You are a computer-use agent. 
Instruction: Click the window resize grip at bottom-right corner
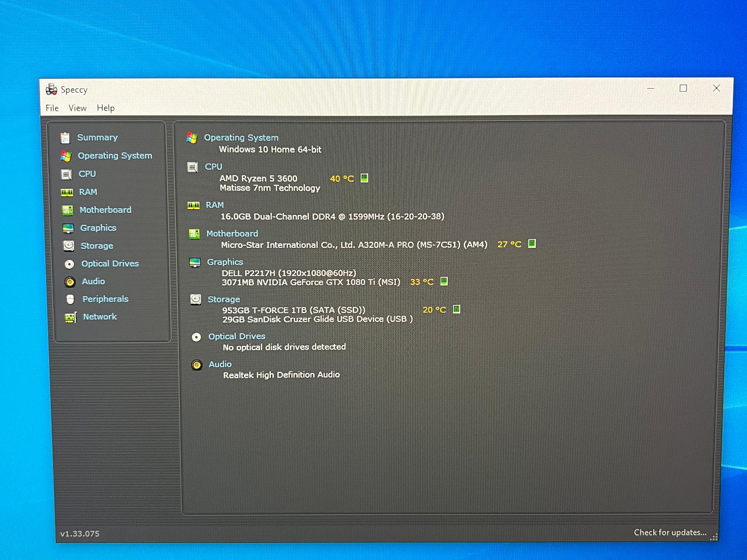point(714,537)
